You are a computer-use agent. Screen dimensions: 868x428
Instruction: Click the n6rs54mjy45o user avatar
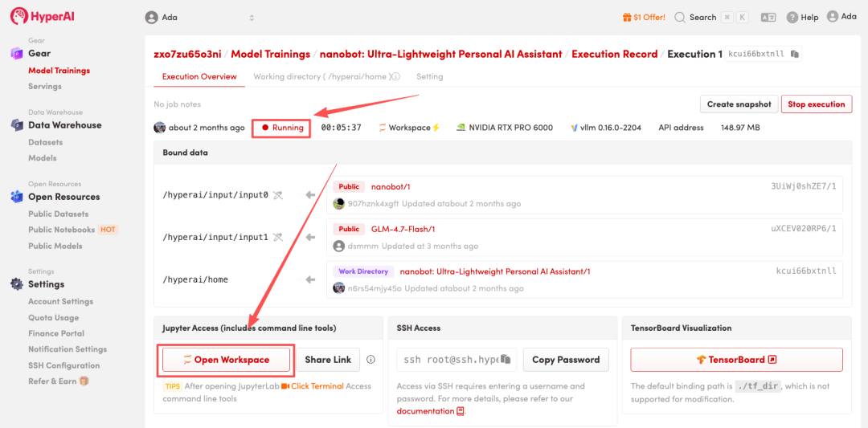[x=339, y=288]
